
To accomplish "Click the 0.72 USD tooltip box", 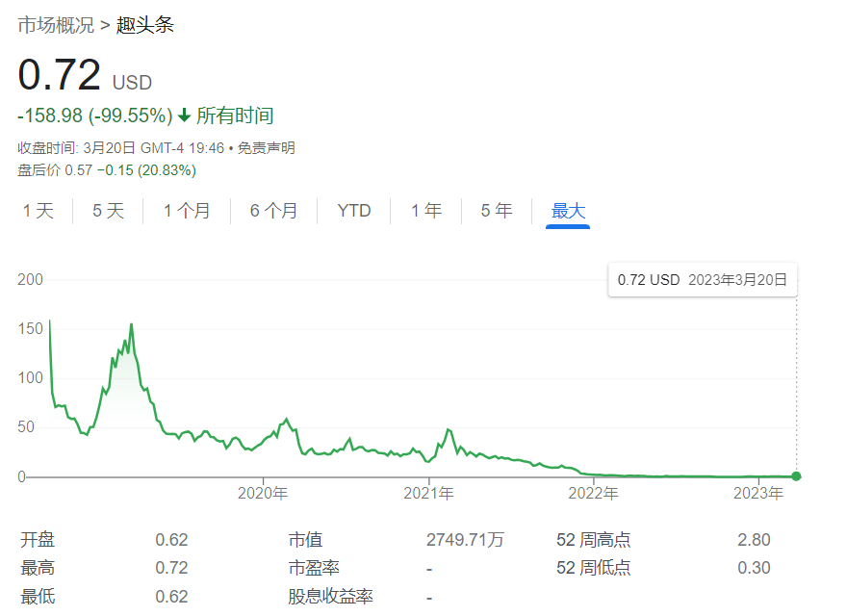I will (x=702, y=280).
